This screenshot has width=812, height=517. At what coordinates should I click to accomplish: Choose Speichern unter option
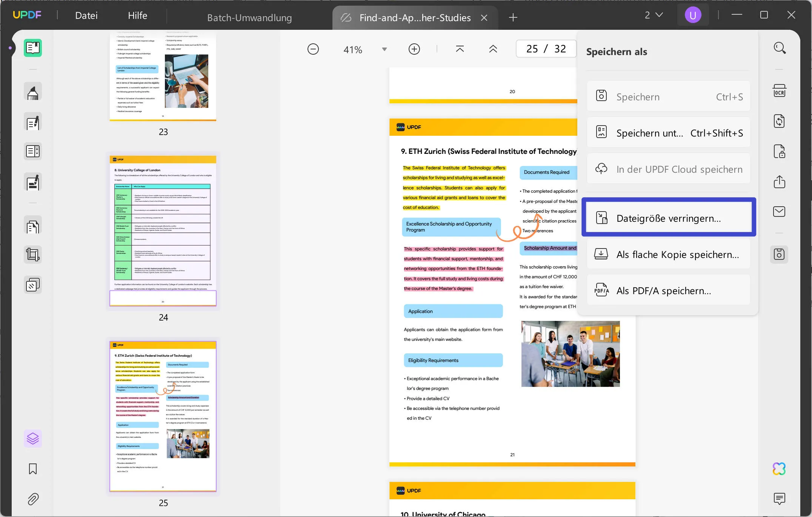tap(669, 133)
